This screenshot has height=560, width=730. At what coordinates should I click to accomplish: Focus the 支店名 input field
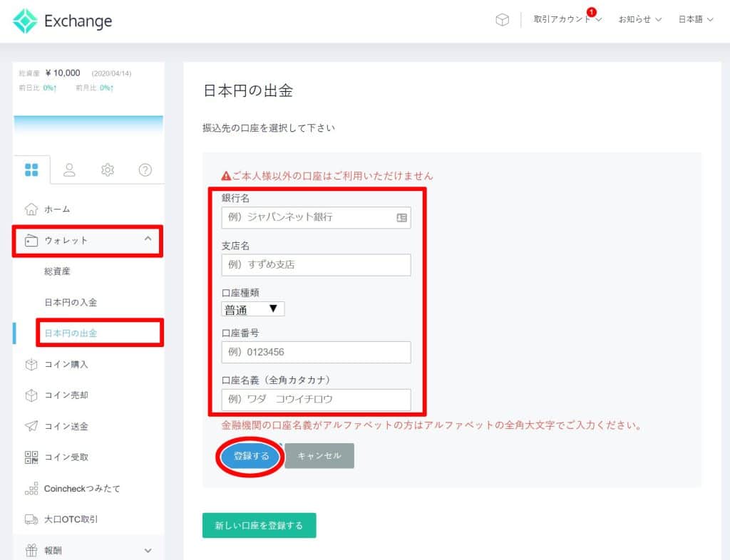pos(316,264)
